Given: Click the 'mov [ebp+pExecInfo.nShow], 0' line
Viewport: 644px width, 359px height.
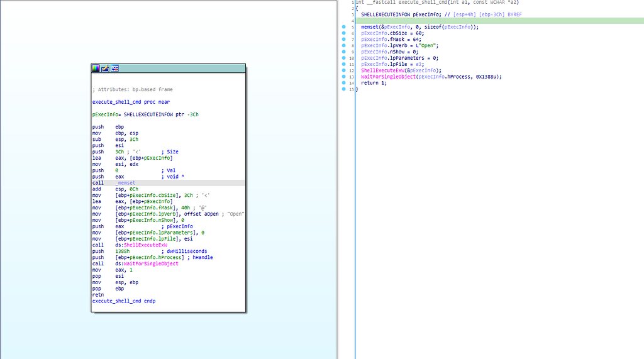Looking at the screenshot, I should click(x=138, y=220).
